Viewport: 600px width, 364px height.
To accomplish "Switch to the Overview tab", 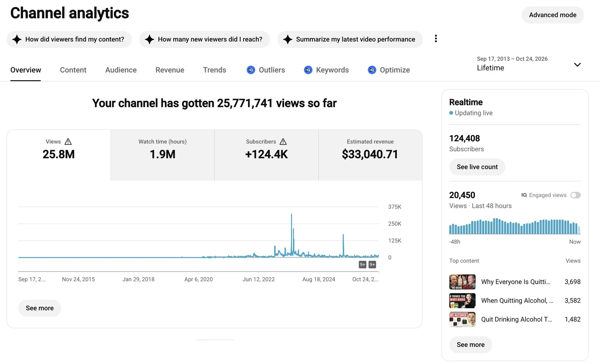I will [26, 70].
